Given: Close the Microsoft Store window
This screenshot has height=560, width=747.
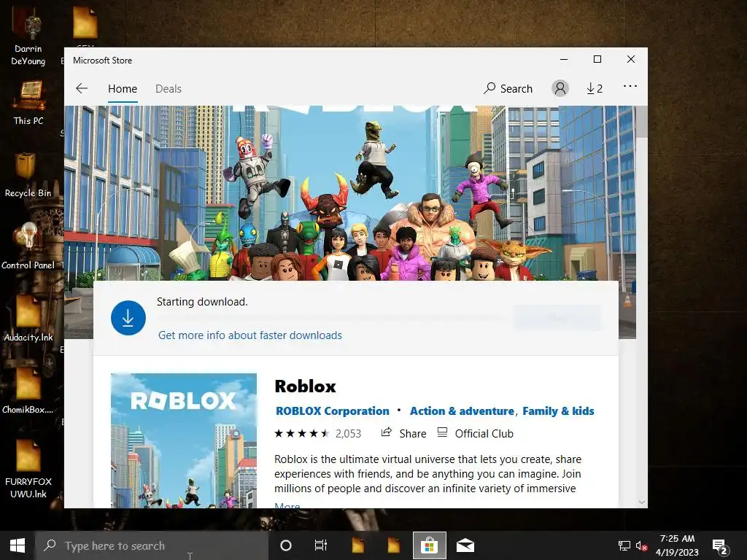Looking at the screenshot, I should 631,60.
